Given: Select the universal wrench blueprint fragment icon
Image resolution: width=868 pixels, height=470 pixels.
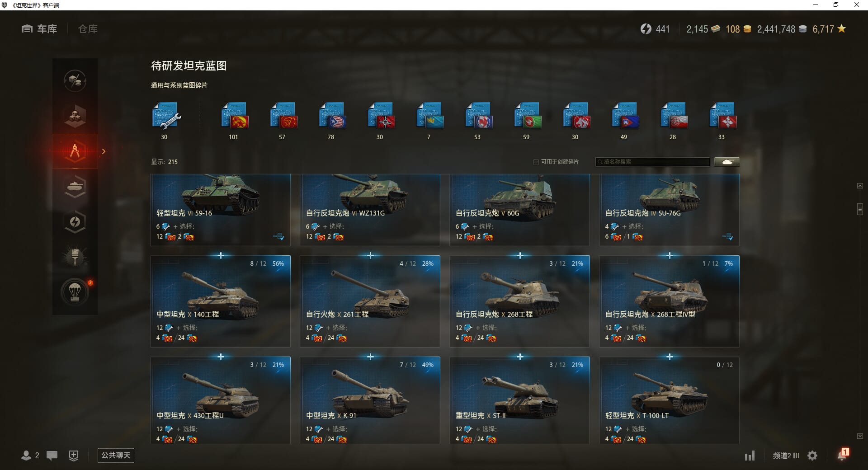Looking at the screenshot, I should click(166, 116).
